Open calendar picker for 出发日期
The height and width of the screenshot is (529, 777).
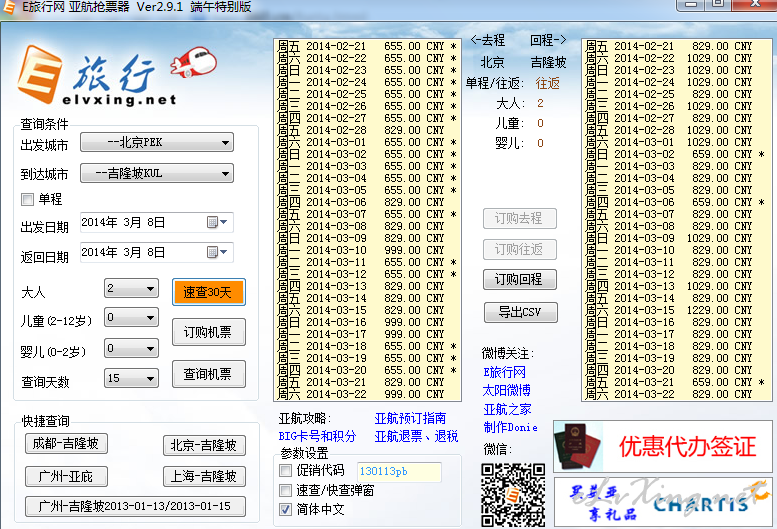217,222
